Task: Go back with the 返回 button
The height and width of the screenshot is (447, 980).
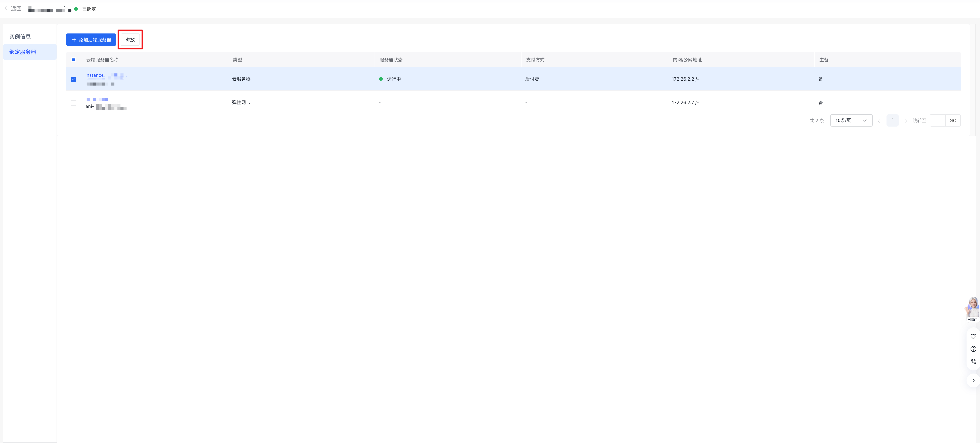Action: click(13, 9)
